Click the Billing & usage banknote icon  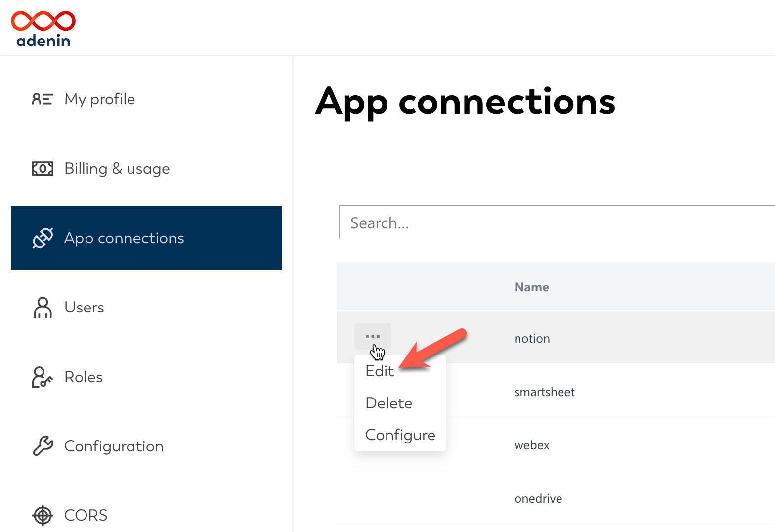[43, 168]
